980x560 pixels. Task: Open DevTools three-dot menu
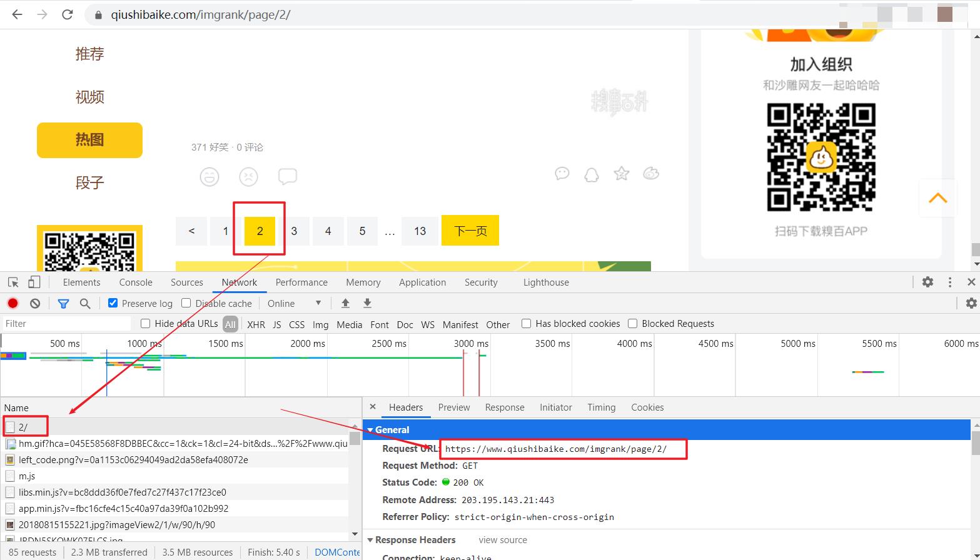(950, 282)
